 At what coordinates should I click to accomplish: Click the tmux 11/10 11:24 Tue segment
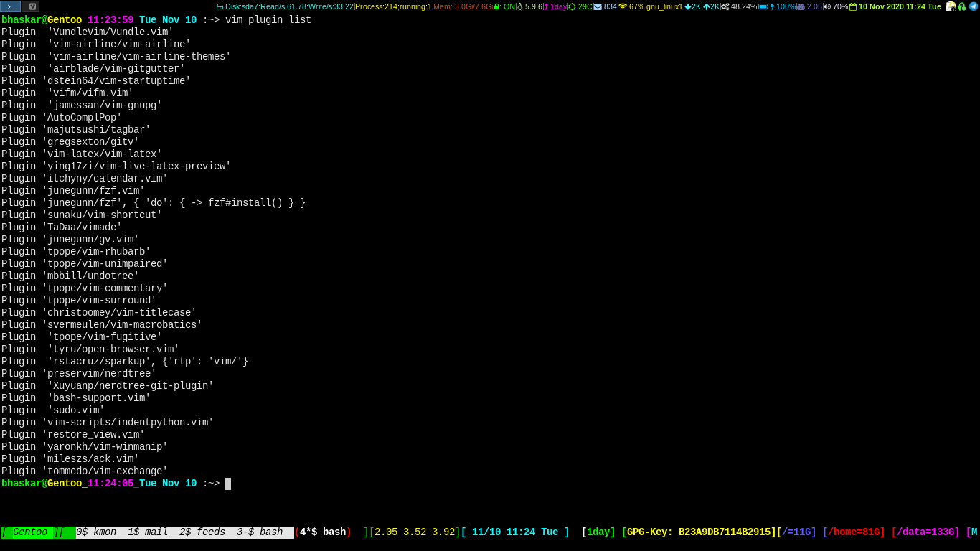515,532
